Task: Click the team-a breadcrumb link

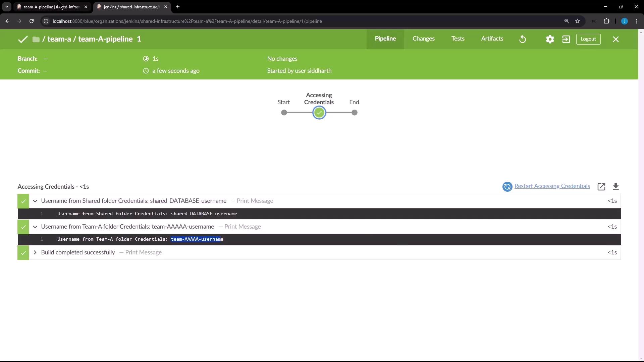Action: 59,39
